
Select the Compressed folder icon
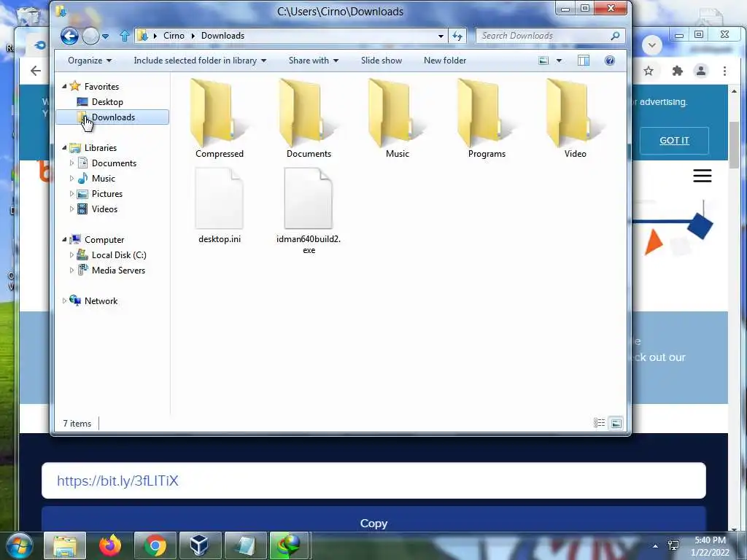[x=219, y=114]
